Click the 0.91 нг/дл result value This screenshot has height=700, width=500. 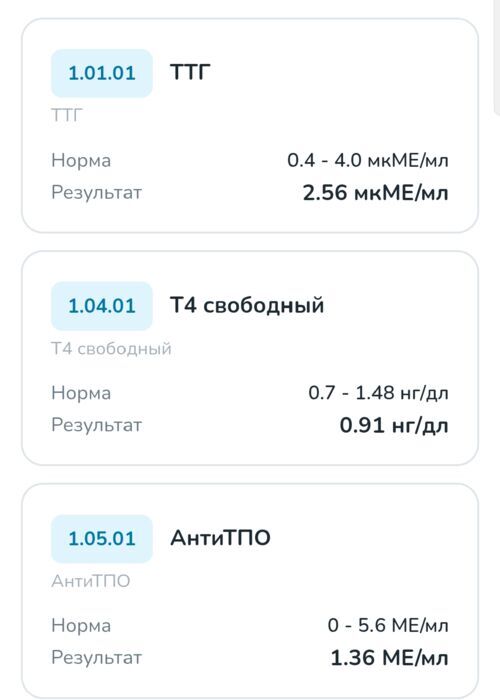394,425
